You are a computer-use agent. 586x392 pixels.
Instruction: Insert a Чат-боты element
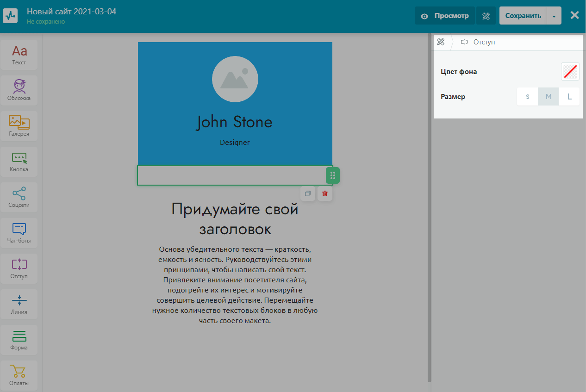[19, 233]
